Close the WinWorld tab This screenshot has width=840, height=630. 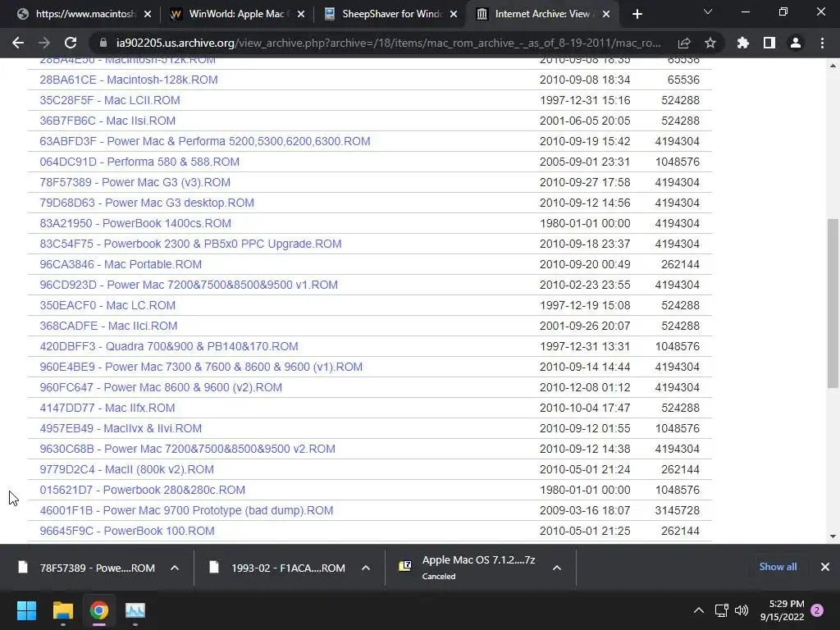coord(301,14)
